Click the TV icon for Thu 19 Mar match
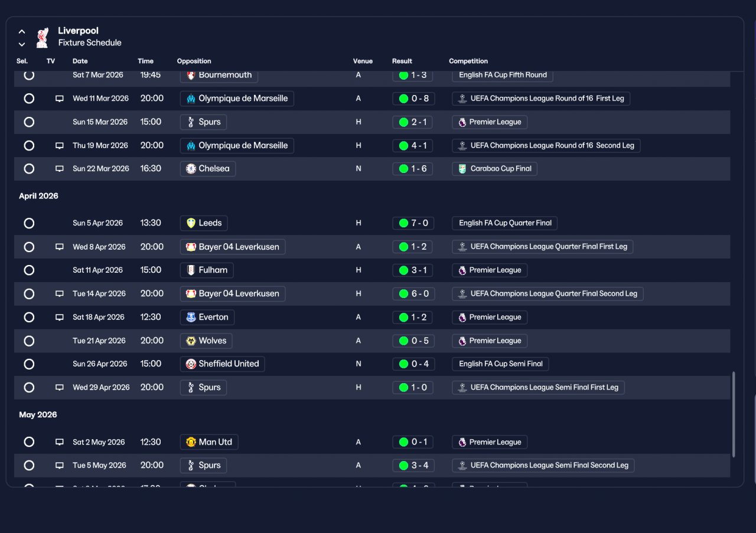The width and height of the screenshot is (756, 533). point(59,146)
